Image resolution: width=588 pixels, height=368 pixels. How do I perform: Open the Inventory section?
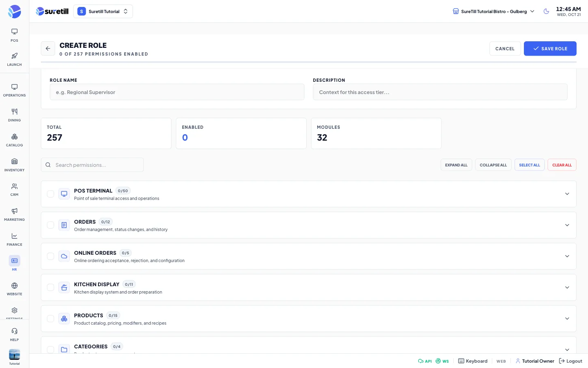[x=14, y=165]
